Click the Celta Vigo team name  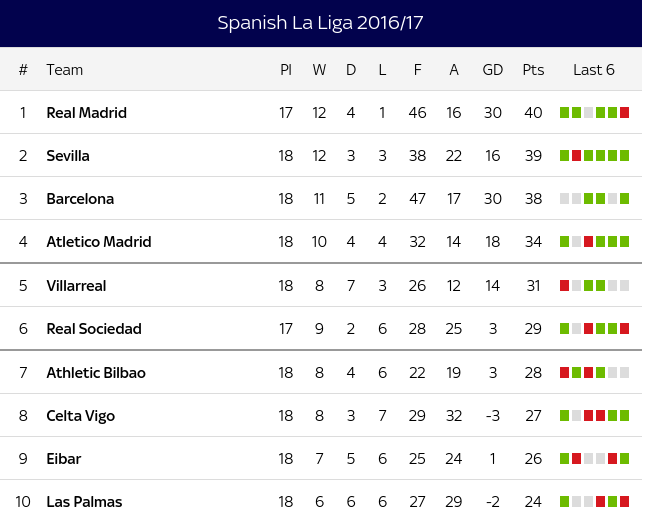[81, 416]
